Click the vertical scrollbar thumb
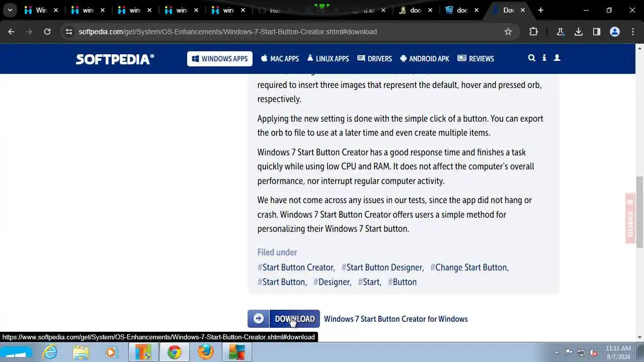 pyautogui.click(x=639, y=211)
